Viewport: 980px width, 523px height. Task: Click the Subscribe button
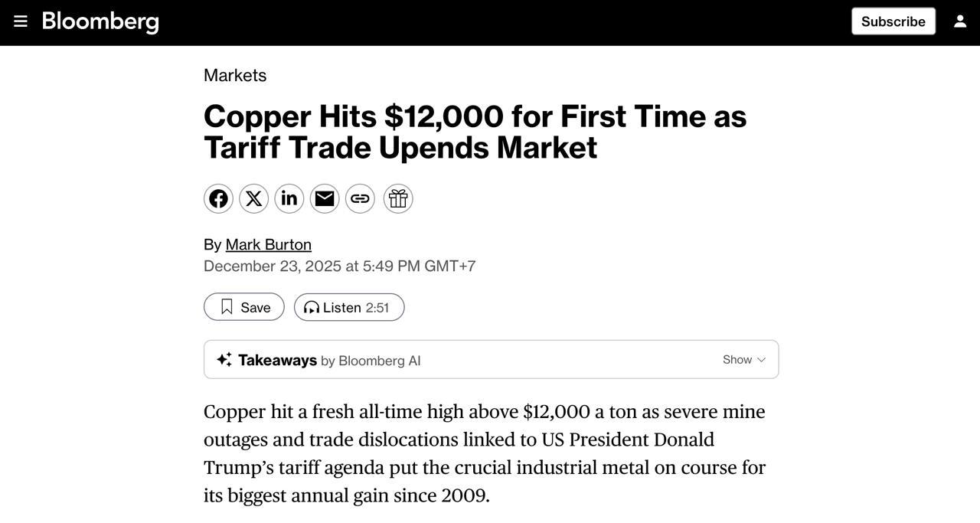(x=893, y=21)
